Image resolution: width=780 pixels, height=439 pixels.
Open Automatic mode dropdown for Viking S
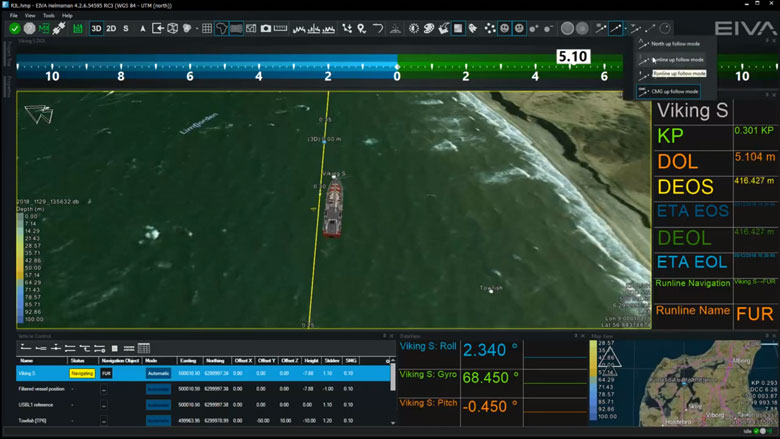tap(158, 373)
